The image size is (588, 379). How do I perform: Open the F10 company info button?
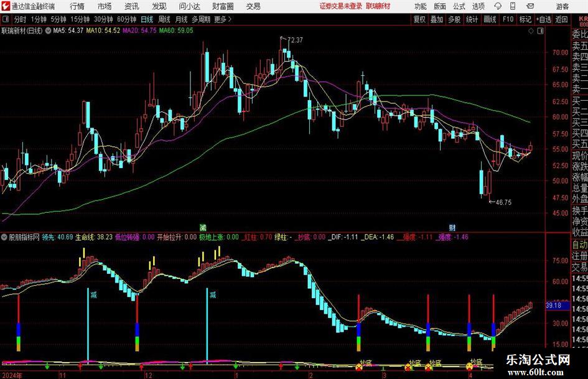[x=508, y=19]
